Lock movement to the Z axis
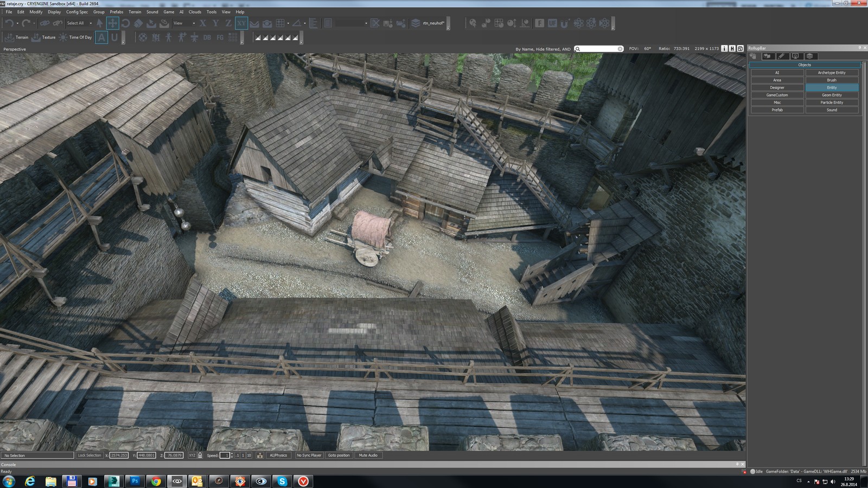This screenshot has height=488, width=868. click(x=228, y=23)
